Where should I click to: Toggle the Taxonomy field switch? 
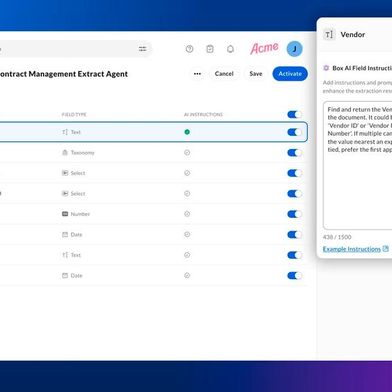(x=294, y=153)
